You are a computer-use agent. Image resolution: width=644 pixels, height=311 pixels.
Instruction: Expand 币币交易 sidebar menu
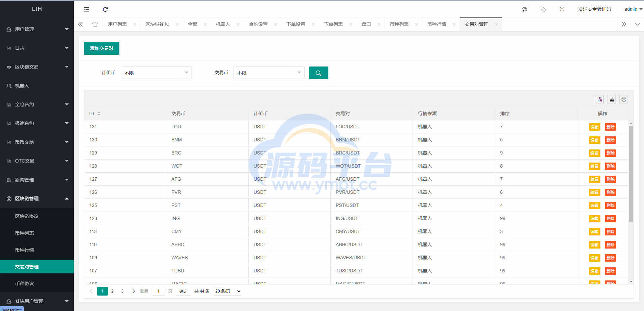tap(37, 142)
